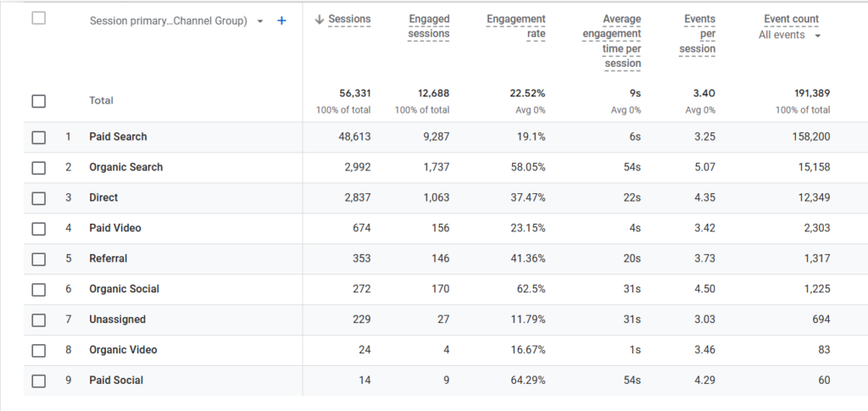Click total event count 191,389
The width and height of the screenshot is (868, 411).
pos(811,93)
